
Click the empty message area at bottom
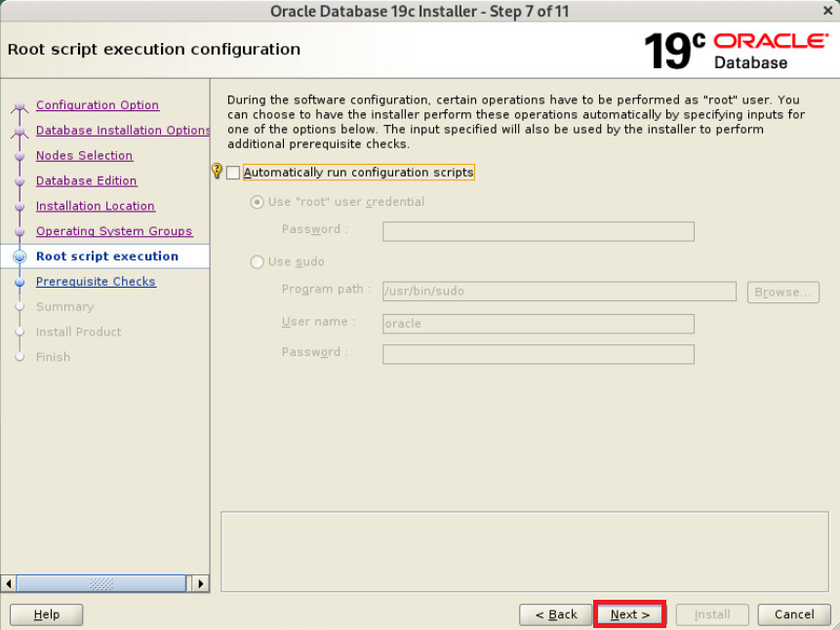(x=525, y=552)
